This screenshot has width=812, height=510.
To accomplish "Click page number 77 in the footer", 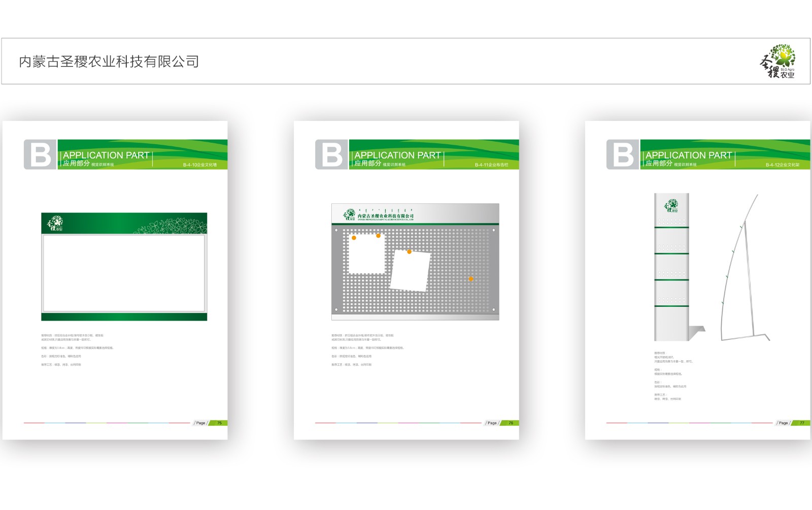I will point(802,423).
